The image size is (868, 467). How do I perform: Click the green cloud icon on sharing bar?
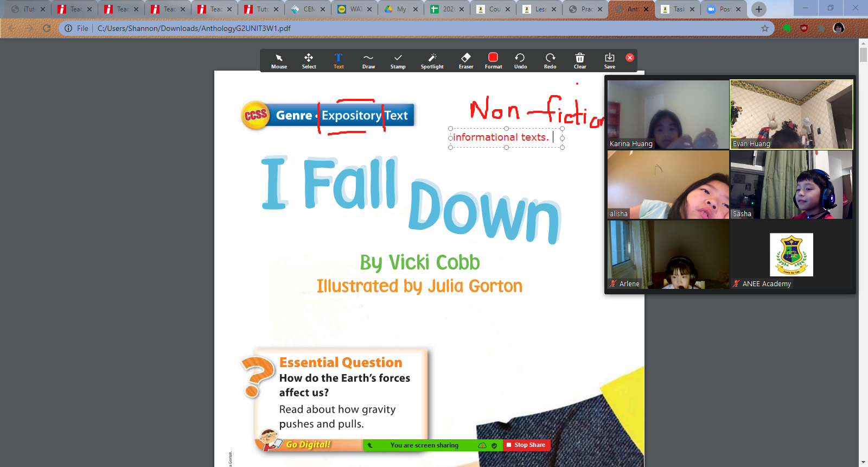(482, 445)
